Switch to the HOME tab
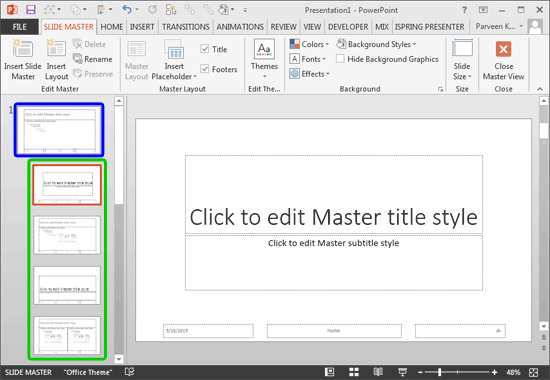 [x=112, y=27]
